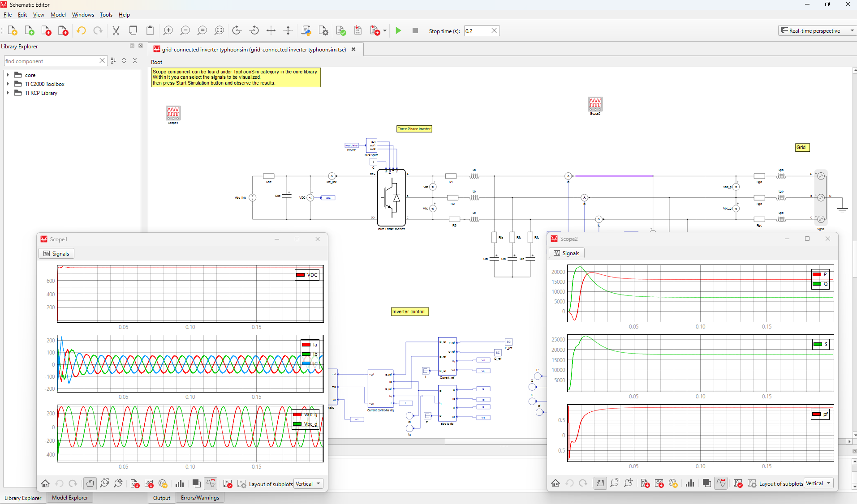Viewport: 857px width, 504px height.
Task: Open the Real-time perspective dropdown
Action: [817, 30]
